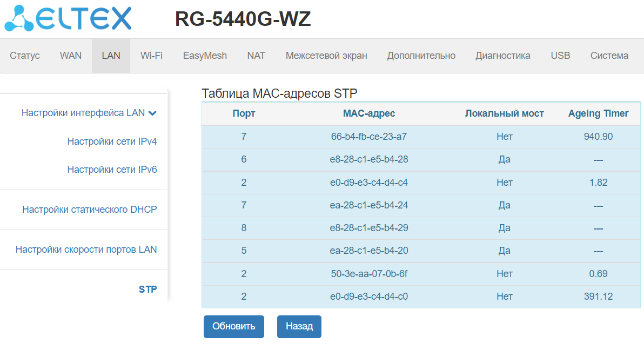Click port number 5 cell

pyautogui.click(x=244, y=251)
